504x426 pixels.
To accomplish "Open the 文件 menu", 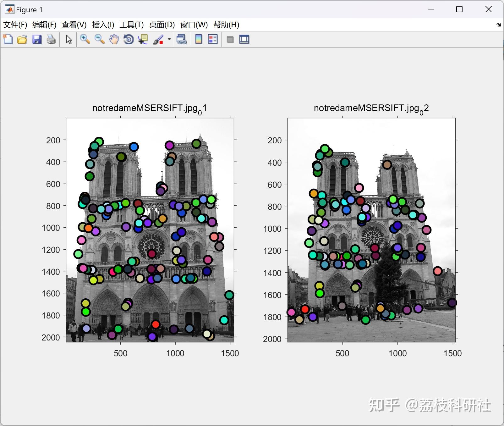I will [14, 25].
